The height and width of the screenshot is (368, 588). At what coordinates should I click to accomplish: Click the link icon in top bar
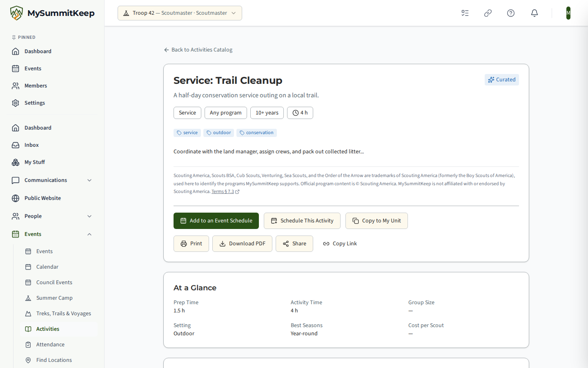[488, 13]
